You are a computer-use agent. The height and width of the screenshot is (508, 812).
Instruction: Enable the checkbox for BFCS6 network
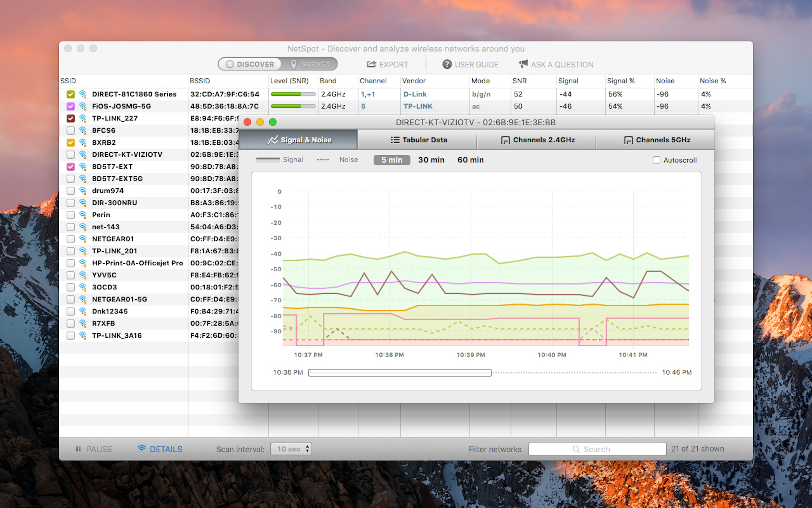pos(71,130)
